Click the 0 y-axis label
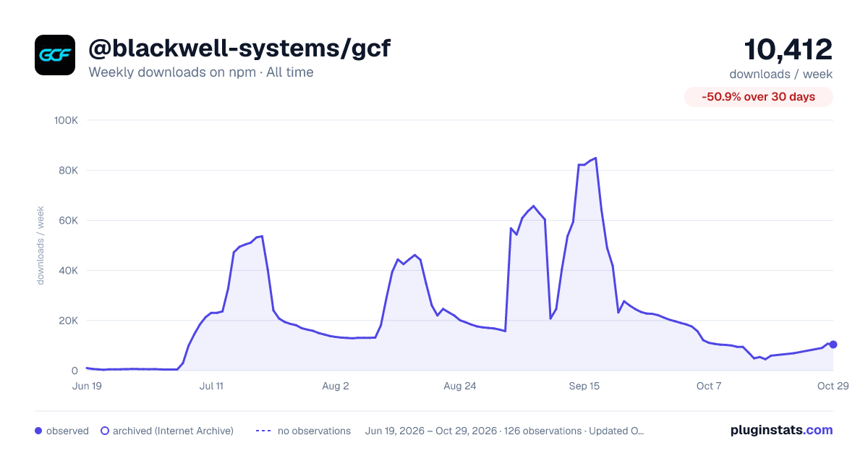Viewport: 868px width, 456px height. 75,371
